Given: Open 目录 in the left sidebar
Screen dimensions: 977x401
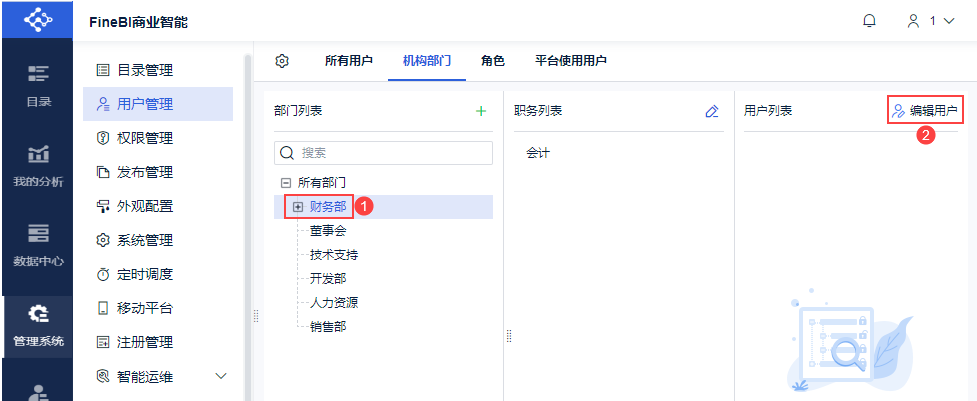Looking at the screenshot, I should pyautogui.click(x=39, y=85).
